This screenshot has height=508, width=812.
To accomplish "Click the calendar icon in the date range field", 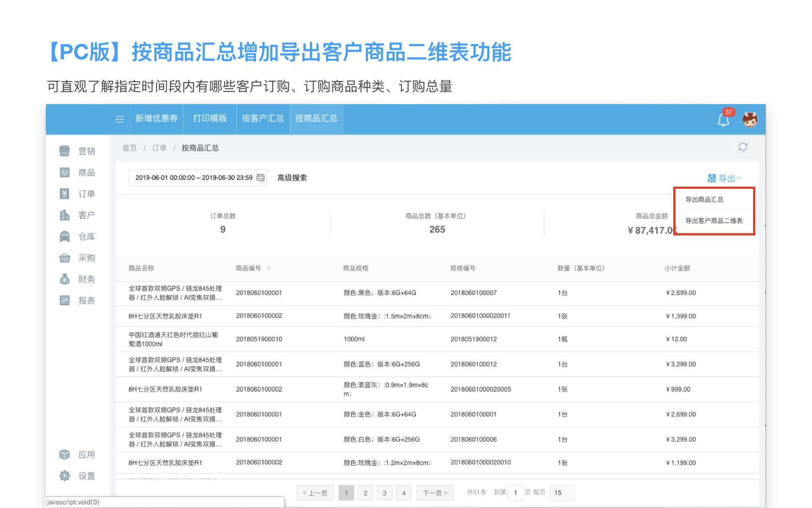I will coord(261,178).
